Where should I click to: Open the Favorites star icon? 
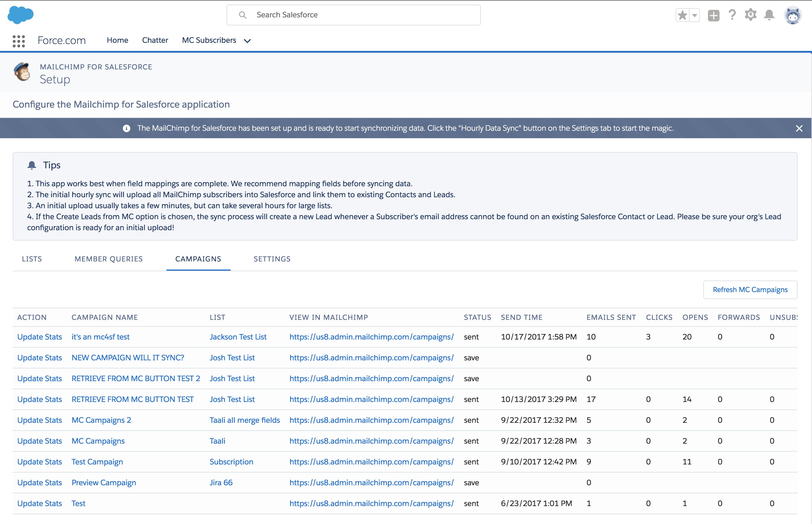pyautogui.click(x=683, y=15)
